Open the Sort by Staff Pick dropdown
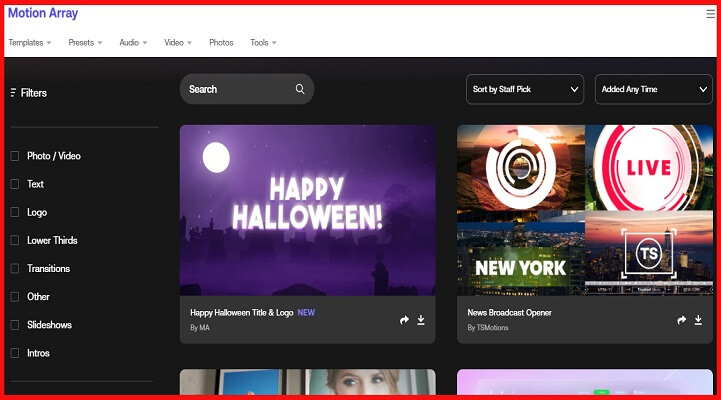The height and width of the screenshot is (400, 721). pyautogui.click(x=525, y=89)
